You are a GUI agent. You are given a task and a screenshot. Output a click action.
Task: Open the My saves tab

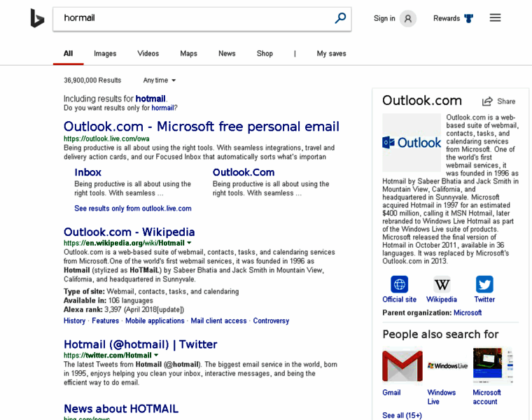[x=331, y=54]
